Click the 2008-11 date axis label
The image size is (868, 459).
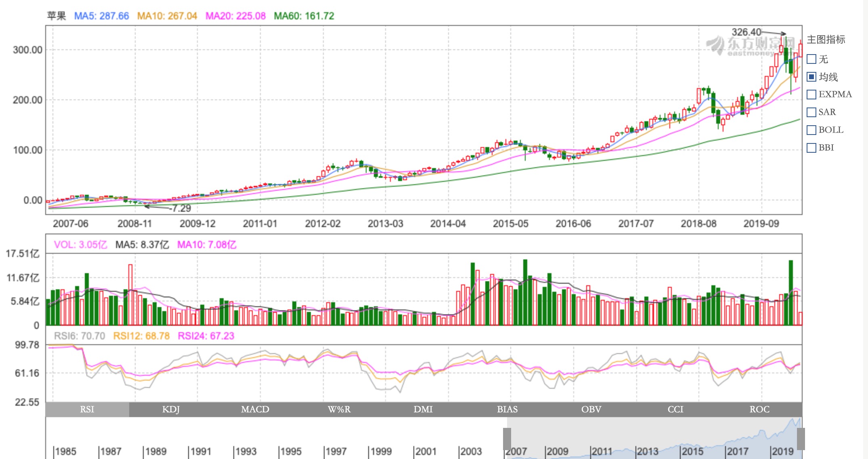pos(135,223)
